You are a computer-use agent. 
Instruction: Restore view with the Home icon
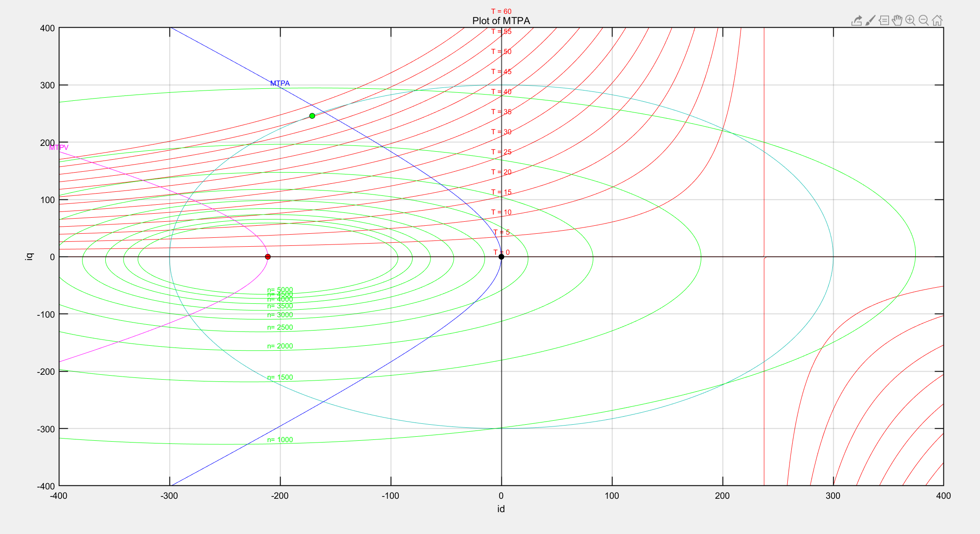pos(937,21)
